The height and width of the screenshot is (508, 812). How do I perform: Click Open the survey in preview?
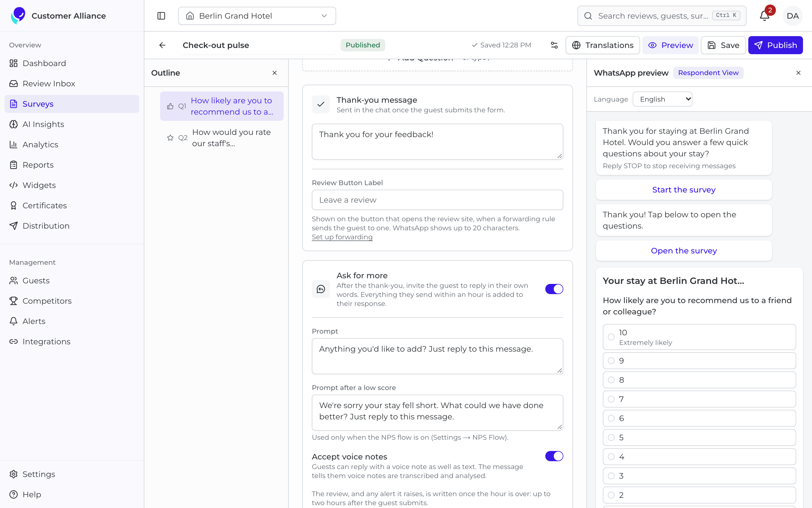click(684, 251)
